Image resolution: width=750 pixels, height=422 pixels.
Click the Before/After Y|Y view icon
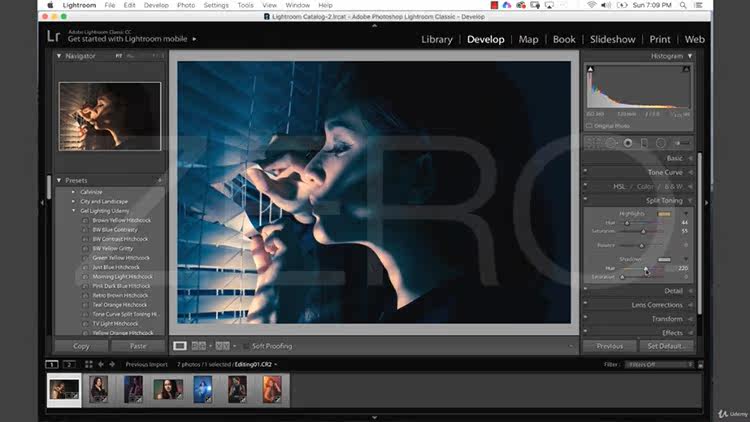click(222, 345)
